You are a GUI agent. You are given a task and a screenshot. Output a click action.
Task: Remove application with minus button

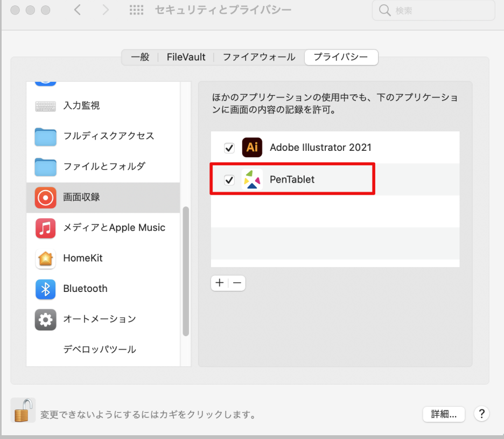pos(237,283)
